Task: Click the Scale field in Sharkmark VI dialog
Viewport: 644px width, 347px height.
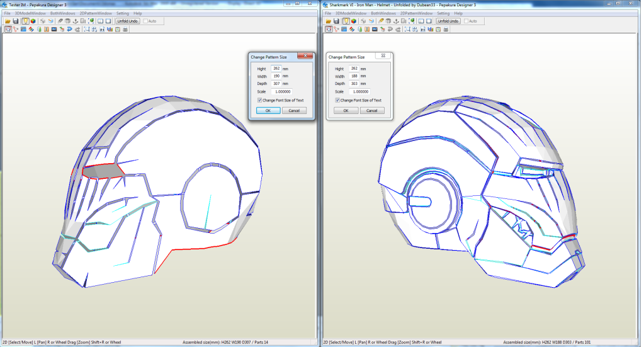Action: coord(359,91)
